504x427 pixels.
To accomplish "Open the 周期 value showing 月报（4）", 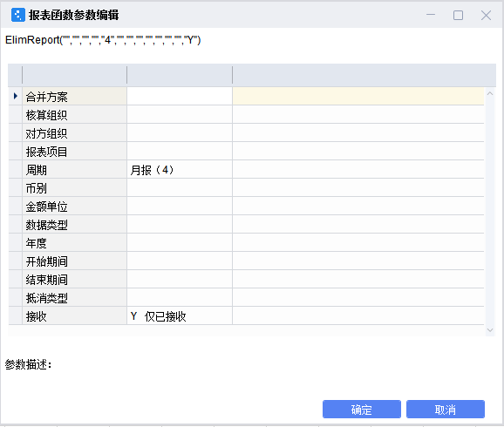I will click(x=180, y=169).
